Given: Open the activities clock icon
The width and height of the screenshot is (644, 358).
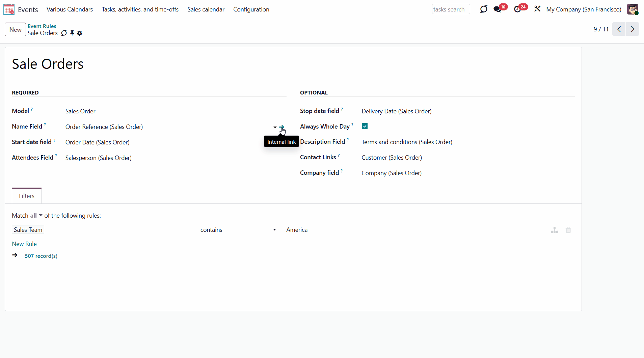Looking at the screenshot, I should pos(517,9).
